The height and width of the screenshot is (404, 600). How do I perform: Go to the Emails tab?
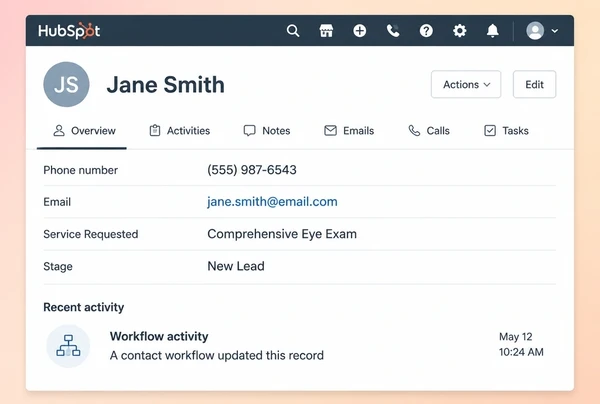pyautogui.click(x=349, y=131)
